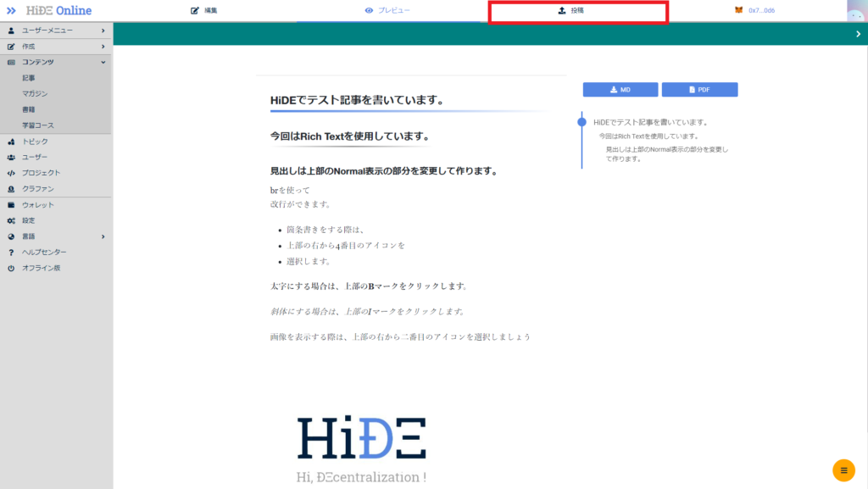Open 記事 under コンテンツ
Viewport: 868px width, 489px height.
[29, 78]
